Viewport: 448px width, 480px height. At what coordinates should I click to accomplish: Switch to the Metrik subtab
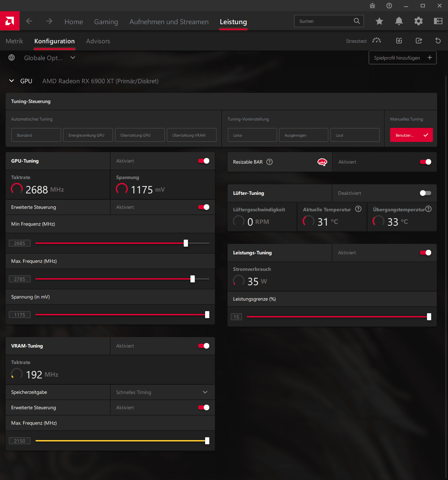click(14, 41)
